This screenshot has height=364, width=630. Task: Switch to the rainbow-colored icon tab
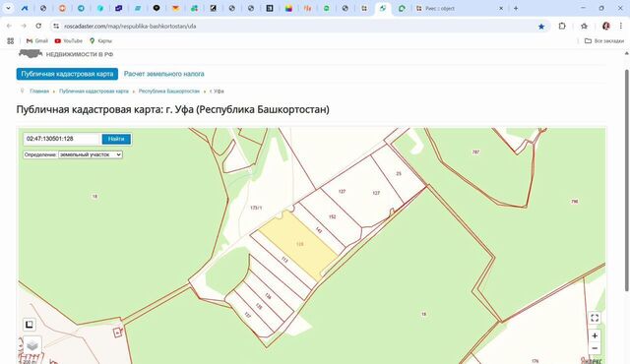click(288, 8)
